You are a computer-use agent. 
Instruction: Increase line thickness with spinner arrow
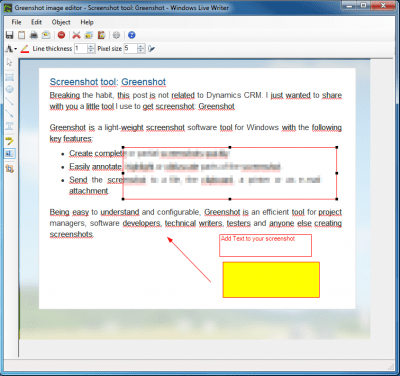91,46
